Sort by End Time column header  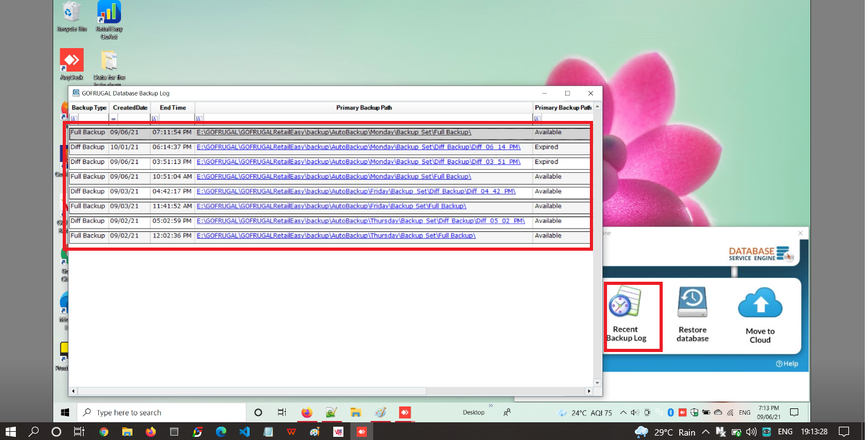[172, 108]
